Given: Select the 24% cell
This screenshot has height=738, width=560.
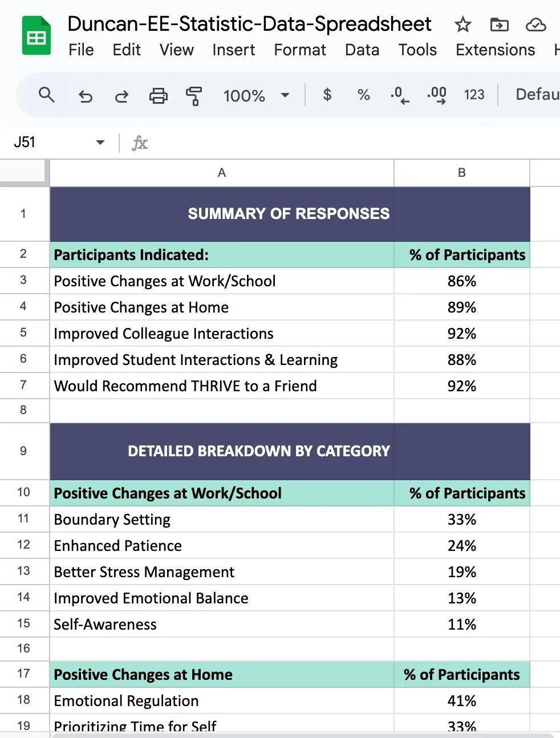Looking at the screenshot, I should tap(462, 546).
